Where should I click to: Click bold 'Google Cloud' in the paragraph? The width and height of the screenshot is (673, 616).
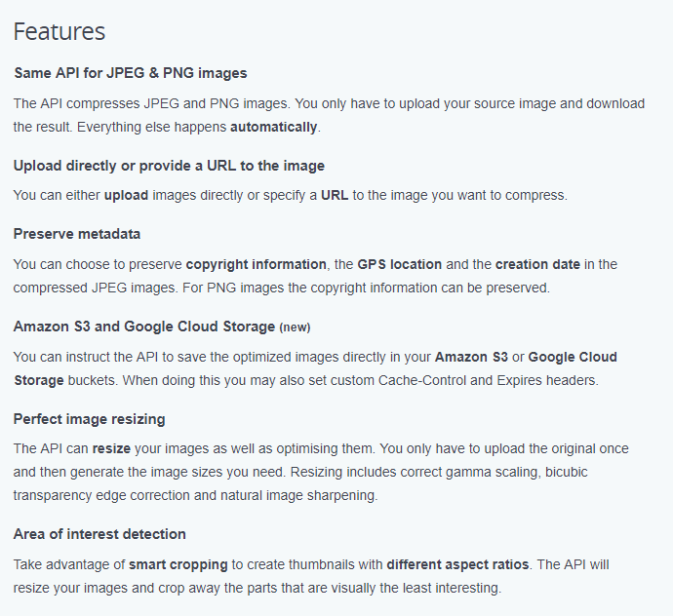pos(573,358)
